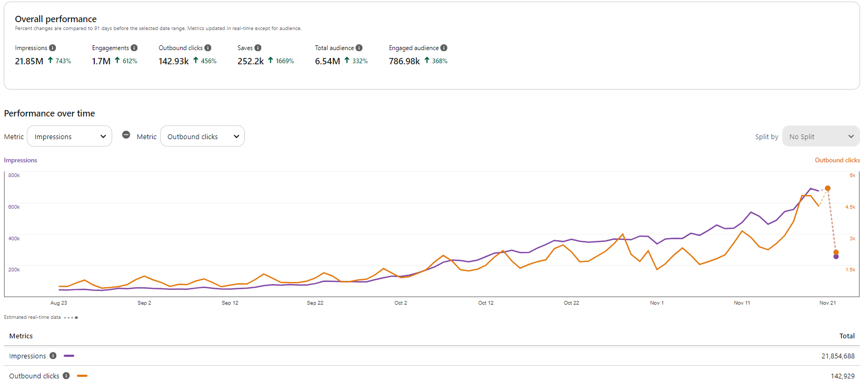Screen dimensions: 868x390
Task: Expand the Split by No Split dropdown
Action: 821,136
